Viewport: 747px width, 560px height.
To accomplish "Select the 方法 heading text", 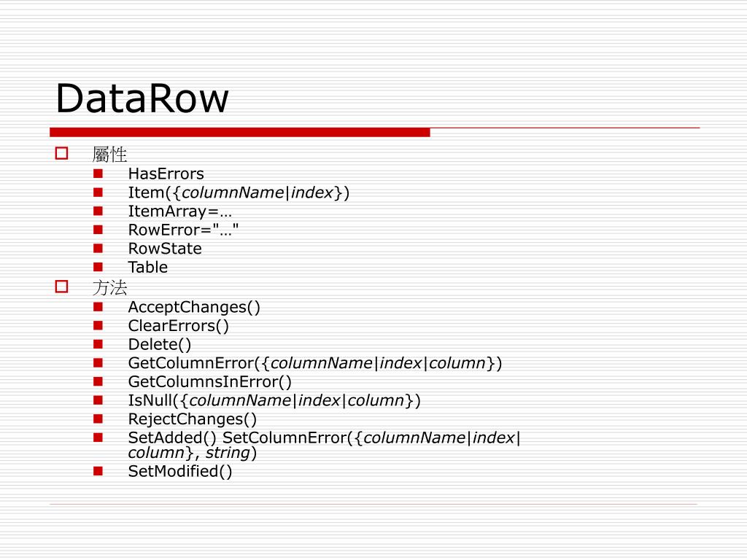I will (109, 287).
